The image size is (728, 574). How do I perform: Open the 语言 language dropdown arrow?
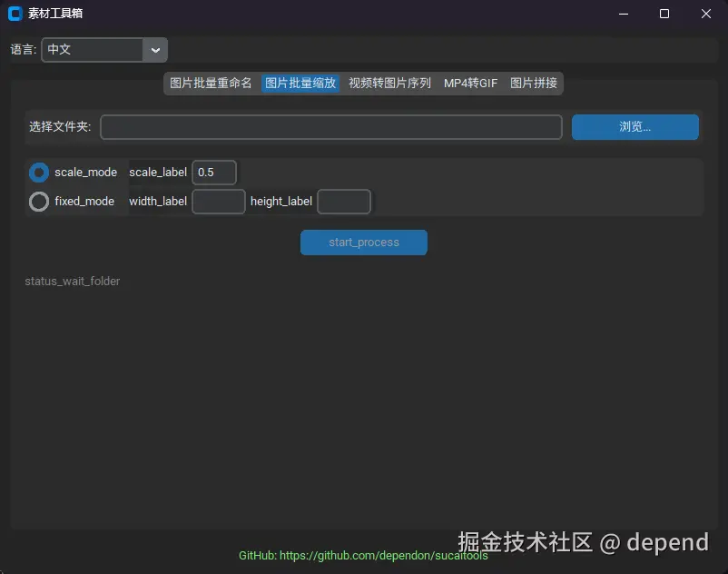(x=155, y=50)
